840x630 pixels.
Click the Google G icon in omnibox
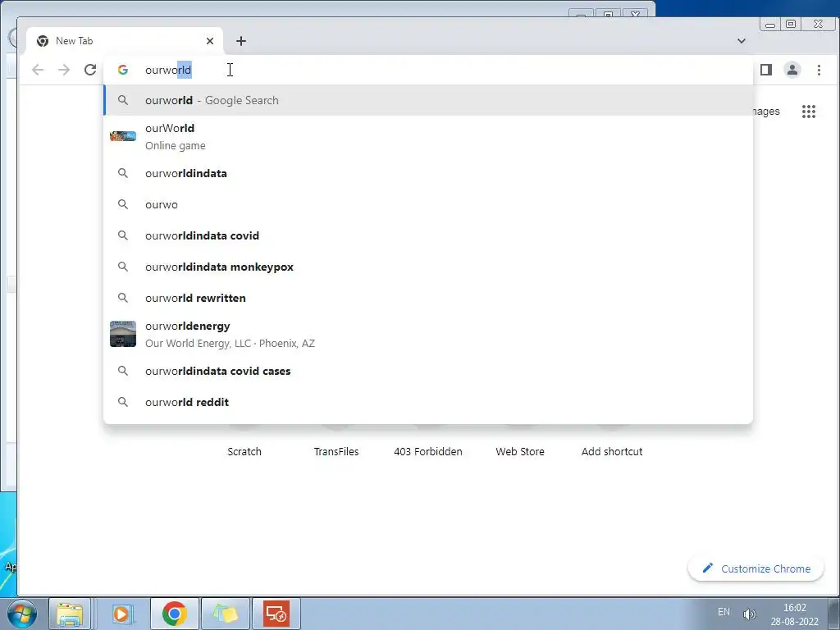(x=123, y=70)
